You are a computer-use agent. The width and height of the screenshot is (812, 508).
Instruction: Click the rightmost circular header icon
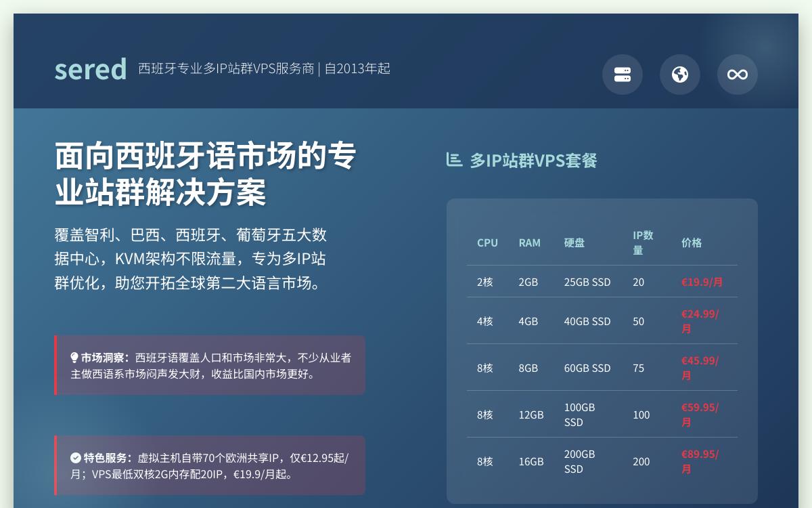click(737, 75)
